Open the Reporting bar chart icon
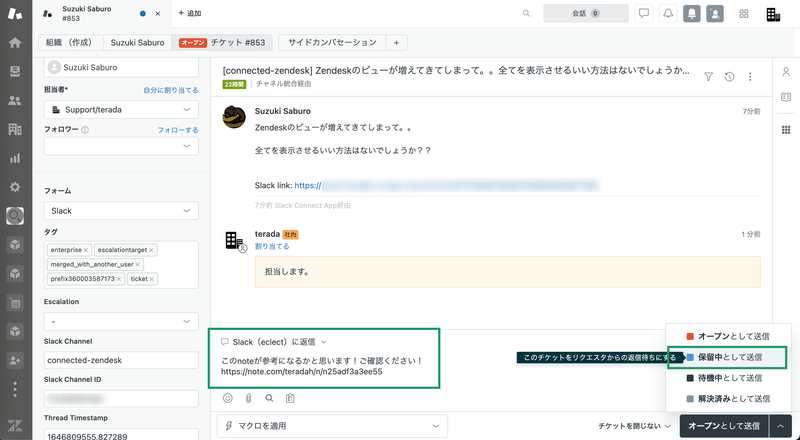Viewport: 800px width, 440px height. pos(15,158)
